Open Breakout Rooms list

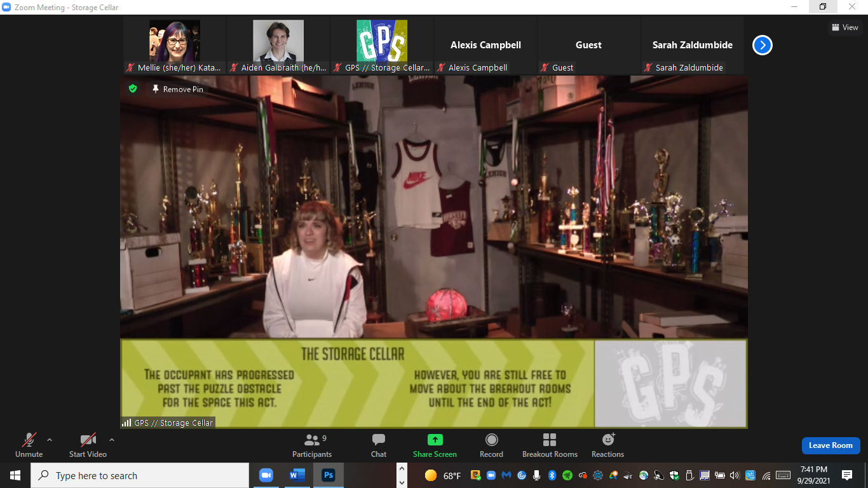coord(550,445)
